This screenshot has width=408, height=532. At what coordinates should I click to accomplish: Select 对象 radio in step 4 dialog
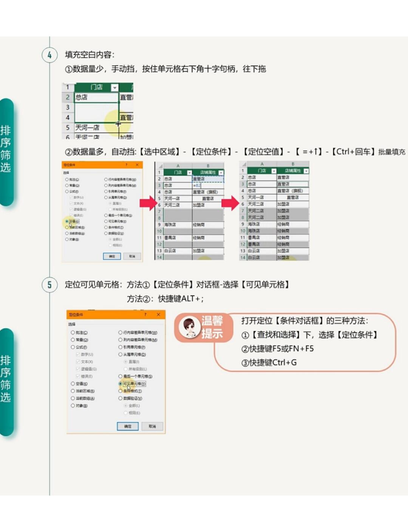coord(67,239)
